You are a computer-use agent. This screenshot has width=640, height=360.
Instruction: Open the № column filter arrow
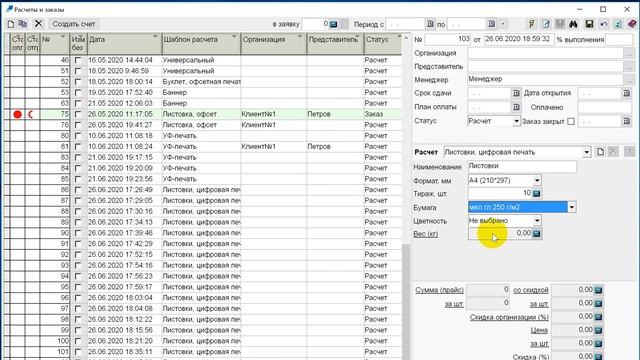[x=63, y=37]
